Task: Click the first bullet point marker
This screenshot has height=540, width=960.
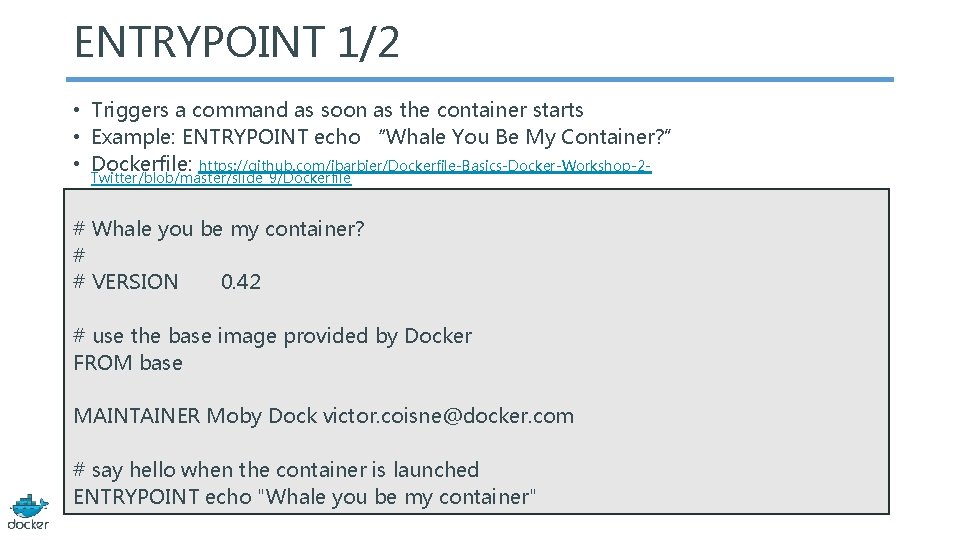Action: (76, 110)
